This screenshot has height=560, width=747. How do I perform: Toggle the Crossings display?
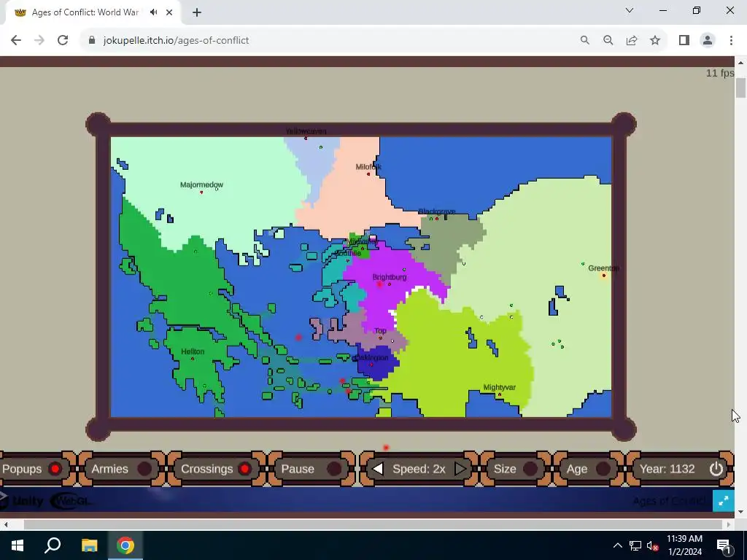coord(245,469)
